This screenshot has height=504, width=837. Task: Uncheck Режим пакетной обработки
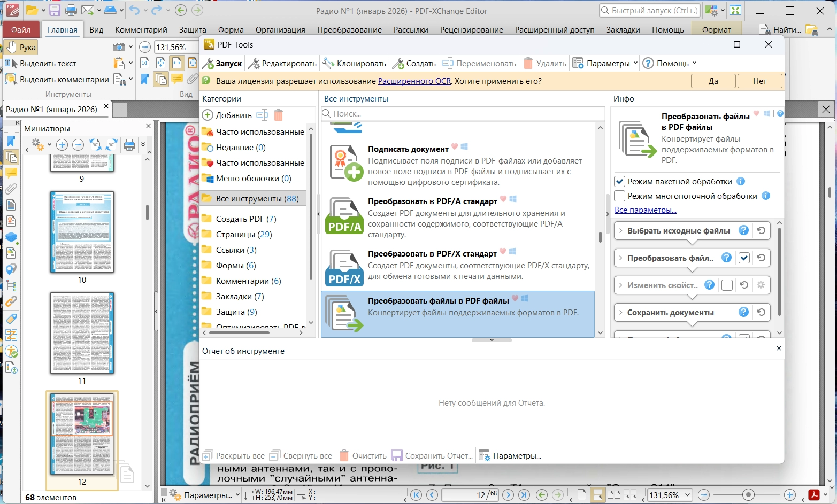click(620, 182)
